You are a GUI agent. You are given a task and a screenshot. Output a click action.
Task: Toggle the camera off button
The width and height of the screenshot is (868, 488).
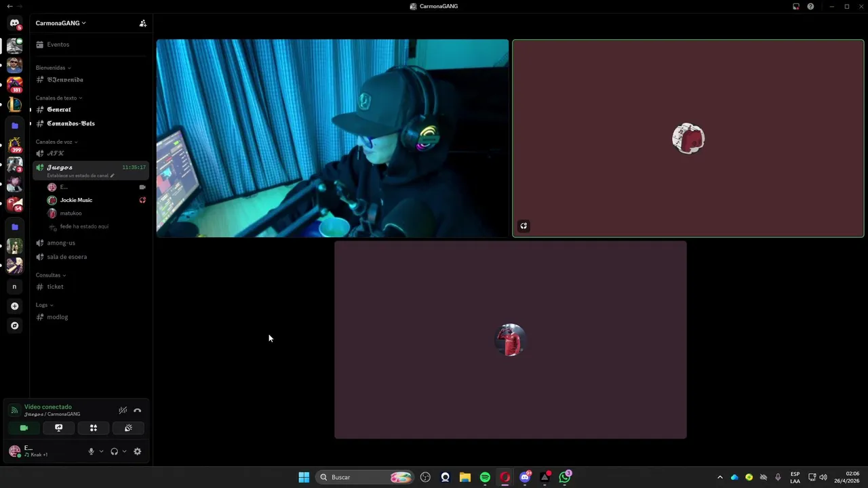coord(24,428)
